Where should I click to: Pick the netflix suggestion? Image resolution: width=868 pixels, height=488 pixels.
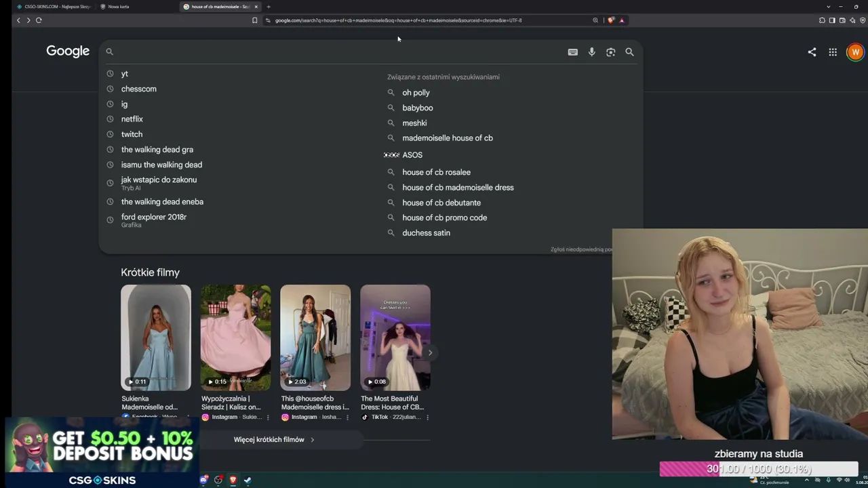click(132, 119)
